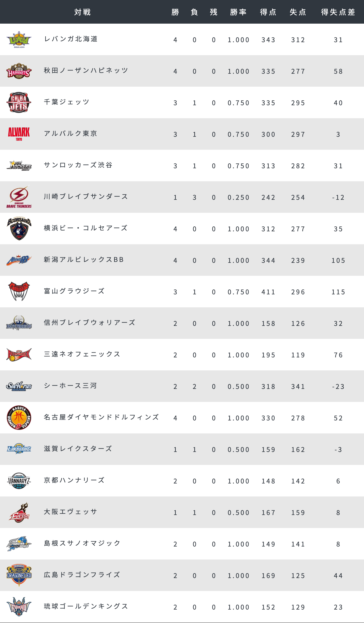Click the Ryukyu Golden Kings logo
Viewport: 364px width, 623px height.
tap(19, 607)
